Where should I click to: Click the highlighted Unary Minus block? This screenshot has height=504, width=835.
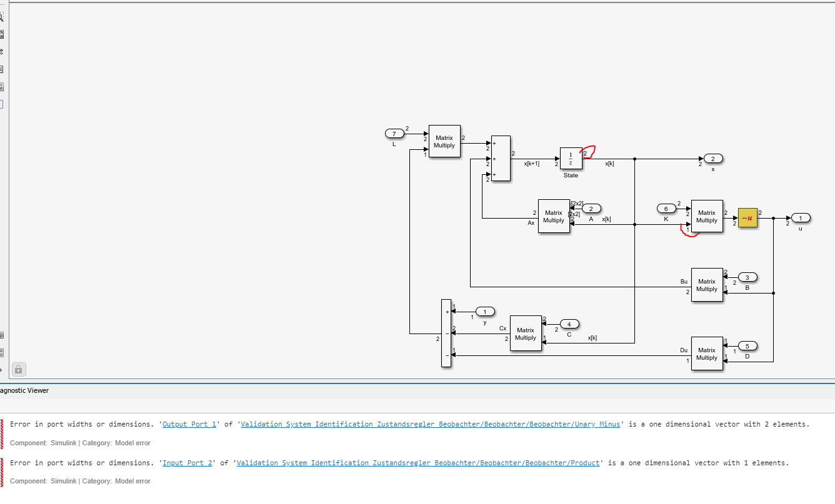(x=747, y=218)
